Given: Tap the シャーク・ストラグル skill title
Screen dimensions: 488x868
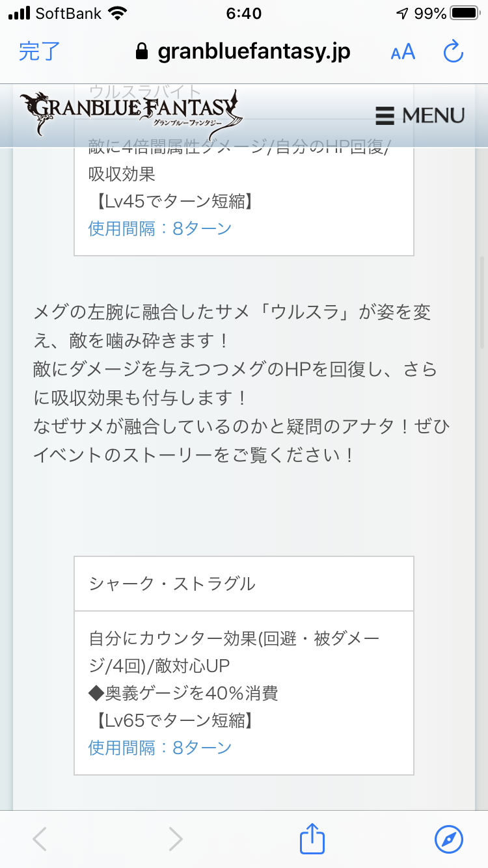Looking at the screenshot, I should point(172,584).
